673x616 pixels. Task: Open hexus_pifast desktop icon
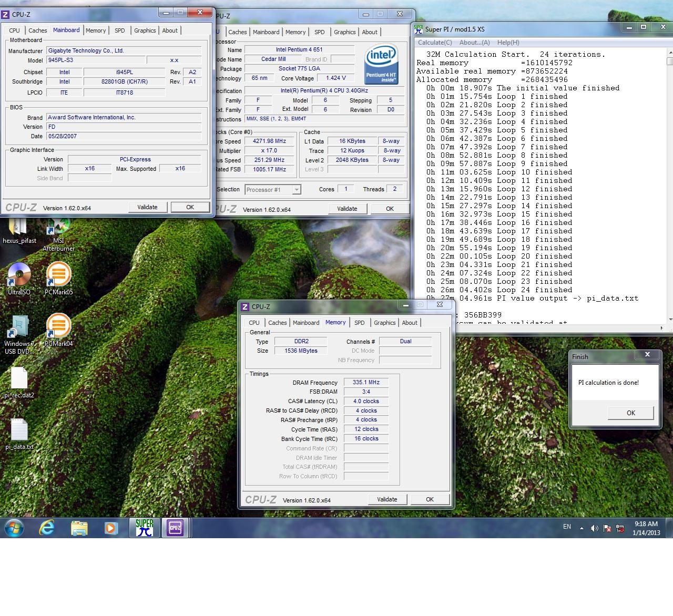[19, 231]
